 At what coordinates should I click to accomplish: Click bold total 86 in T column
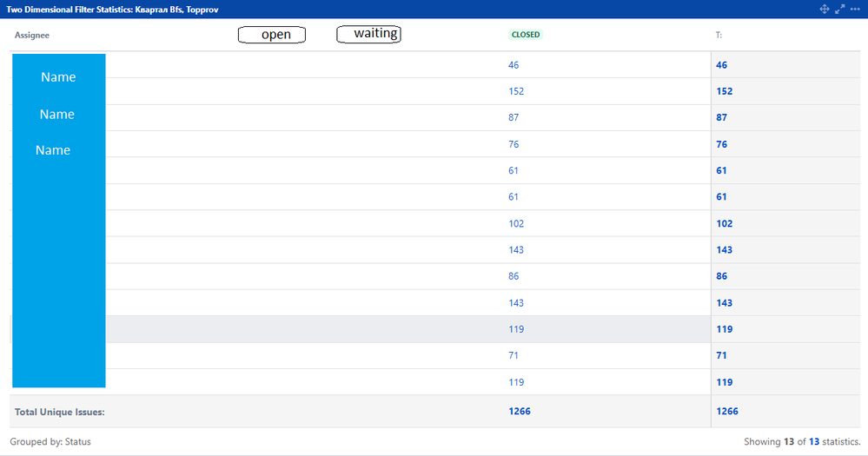tap(721, 276)
